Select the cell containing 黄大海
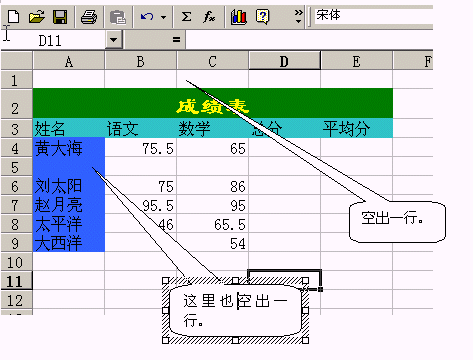The image size is (473, 360). (69, 148)
